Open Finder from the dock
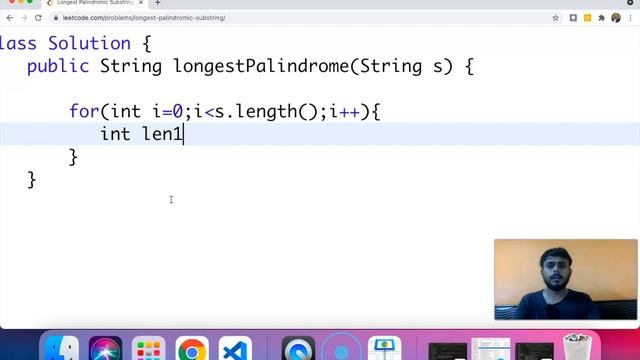This screenshot has height=360, width=640. pos(61,348)
